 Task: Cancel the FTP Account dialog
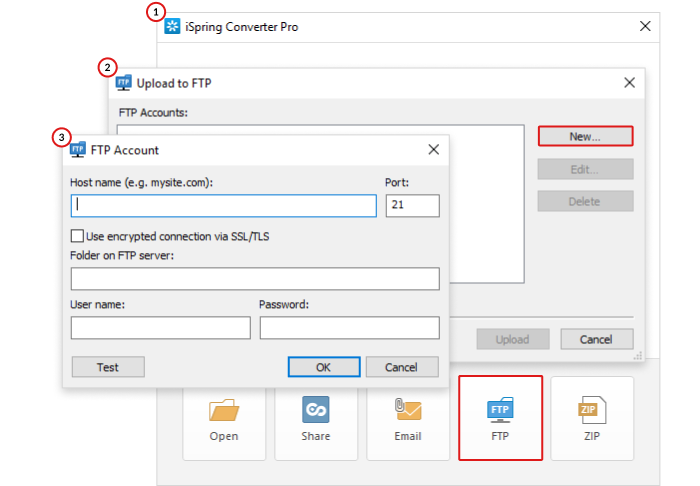tap(402, 367)
